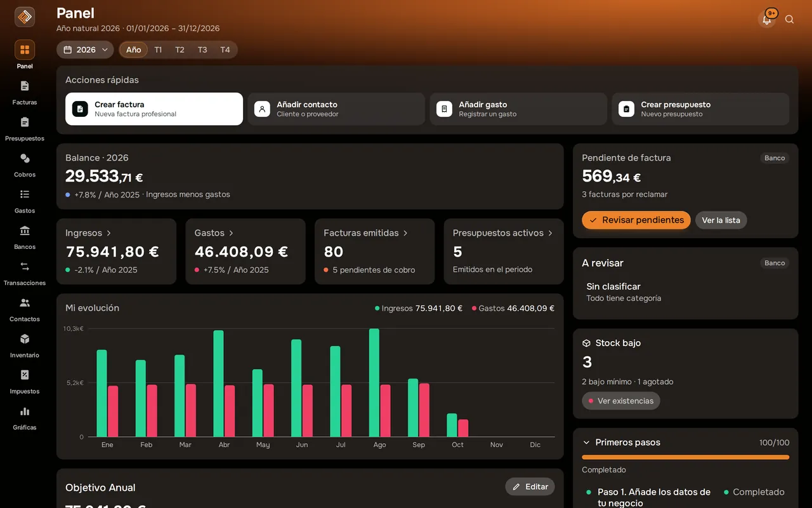Toggle the Ingresos legend in Mi evolución

pyautogui.click(x=419, y=309)
